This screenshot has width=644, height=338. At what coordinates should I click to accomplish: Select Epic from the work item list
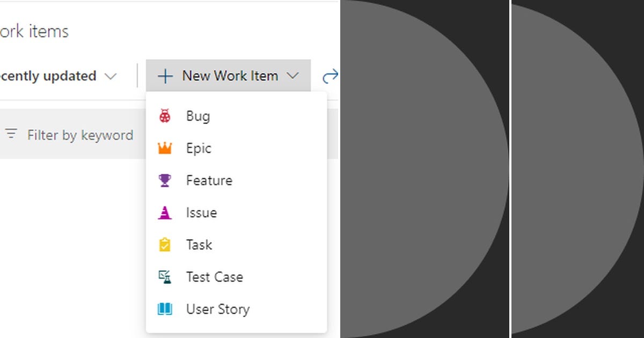[199, 148]
